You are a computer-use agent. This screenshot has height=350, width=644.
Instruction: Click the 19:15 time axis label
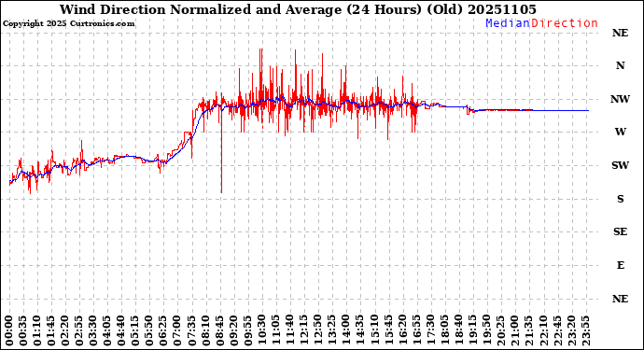472,331
